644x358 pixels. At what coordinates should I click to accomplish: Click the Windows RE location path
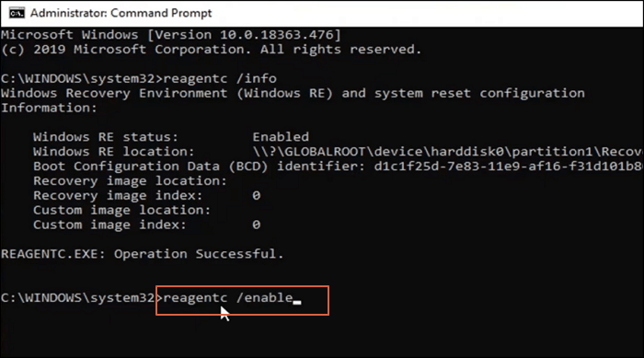(x=448, y=152)
